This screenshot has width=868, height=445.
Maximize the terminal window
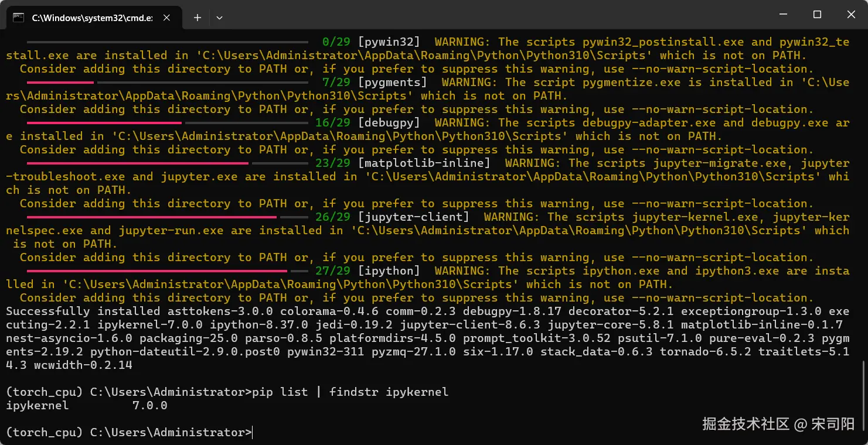(x=817, y=14)
